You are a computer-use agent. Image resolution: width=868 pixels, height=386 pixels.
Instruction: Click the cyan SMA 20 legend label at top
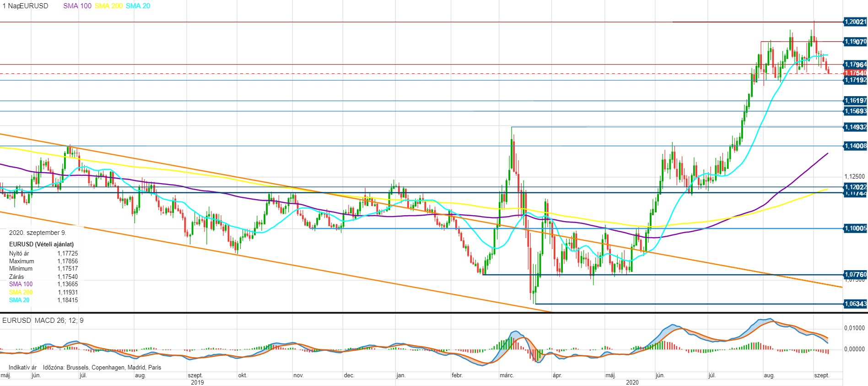click(x=138, y=6)
